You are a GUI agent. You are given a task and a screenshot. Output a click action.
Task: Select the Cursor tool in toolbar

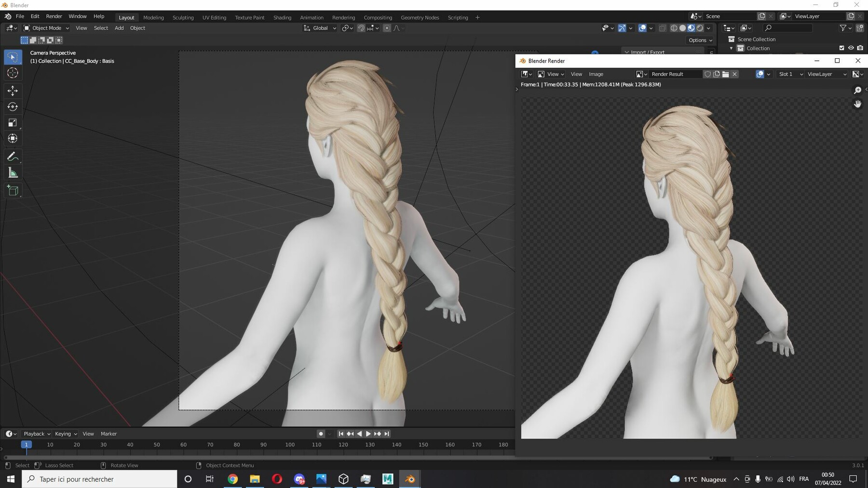point(13,73)
